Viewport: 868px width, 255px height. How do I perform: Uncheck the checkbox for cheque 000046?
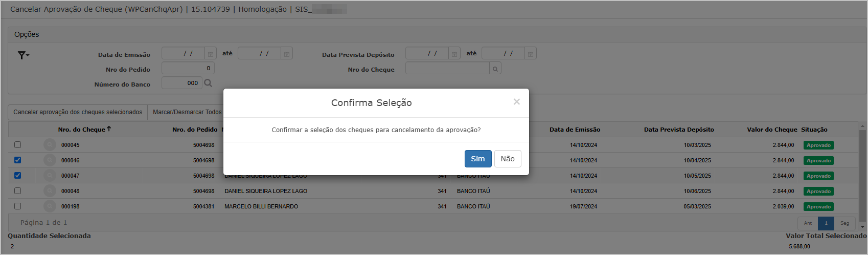[x=18, y=160]
